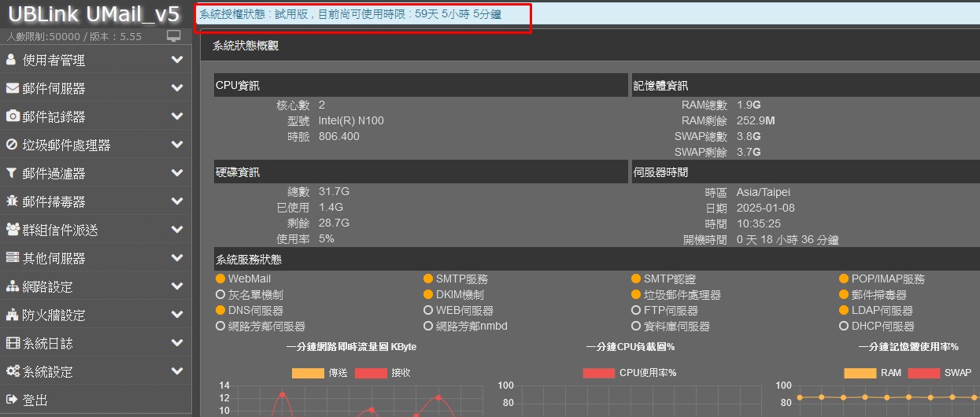Click the bug icon beside 郵件掃毒器
Image resolution: width=980 pixels, height=417 pixels.
[12, 201]
